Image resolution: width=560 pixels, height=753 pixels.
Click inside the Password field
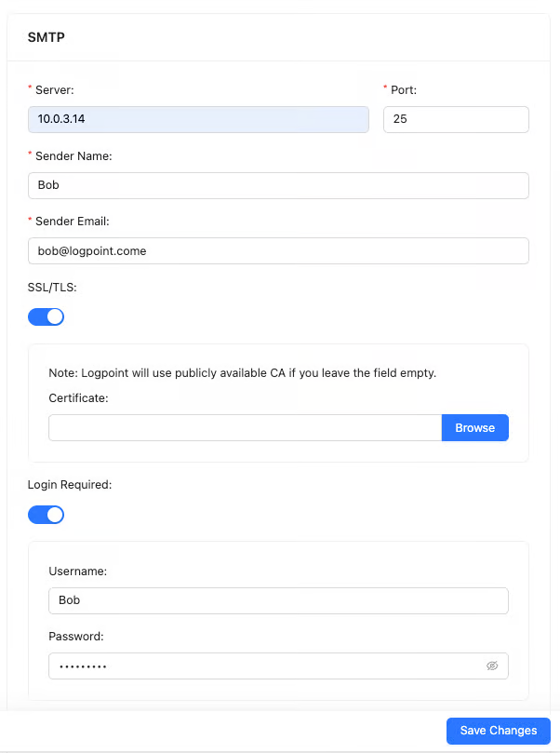tap(260, 666)
